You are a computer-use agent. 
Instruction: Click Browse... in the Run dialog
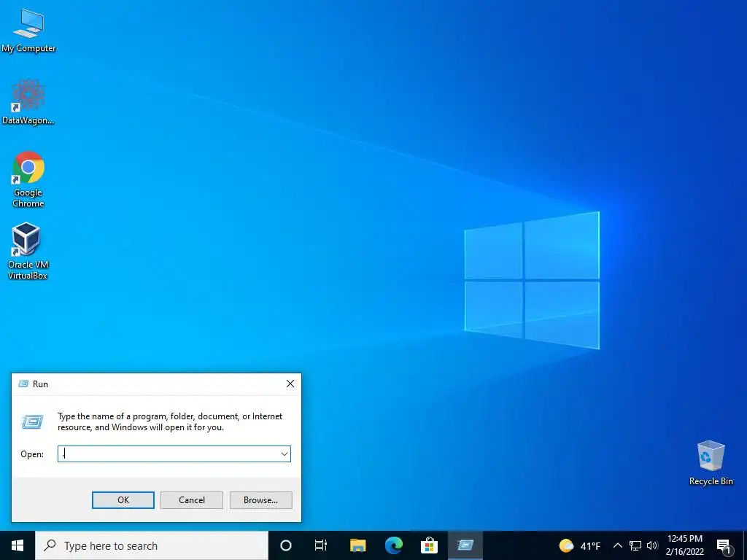click(260, 500)
